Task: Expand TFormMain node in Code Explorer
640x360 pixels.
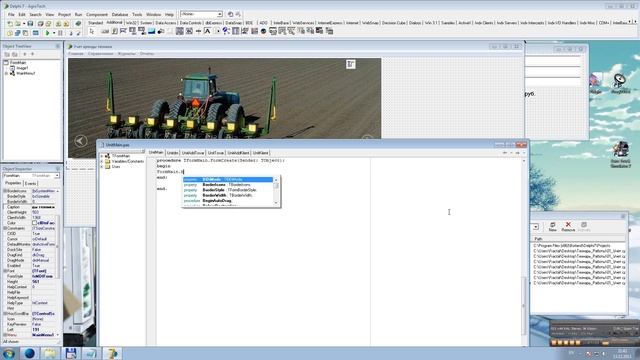Action: (102, 156)
